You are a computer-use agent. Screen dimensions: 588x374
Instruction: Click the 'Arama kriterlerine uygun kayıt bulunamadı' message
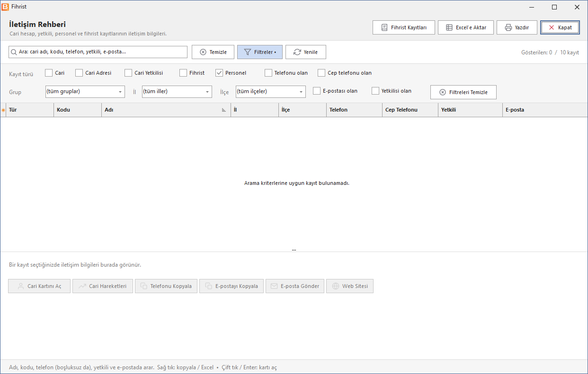coord(297,183)
